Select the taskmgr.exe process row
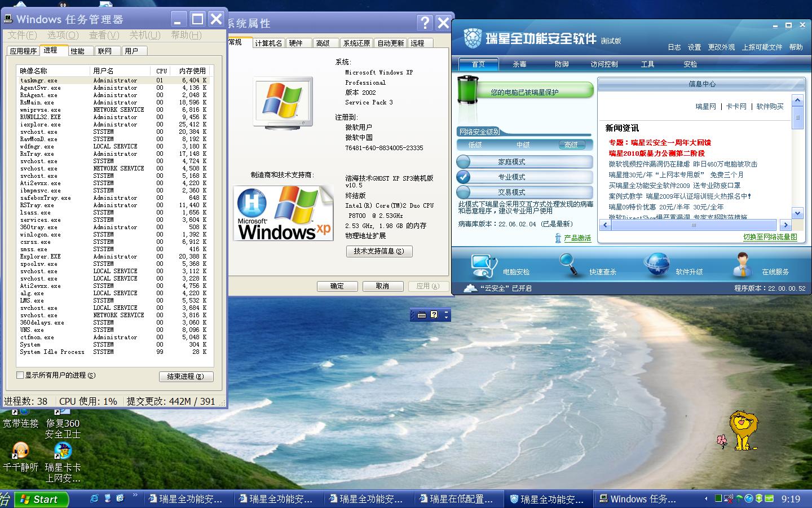Image resolution: width=812 pixels, height=508 pixels. pos(113,81)
